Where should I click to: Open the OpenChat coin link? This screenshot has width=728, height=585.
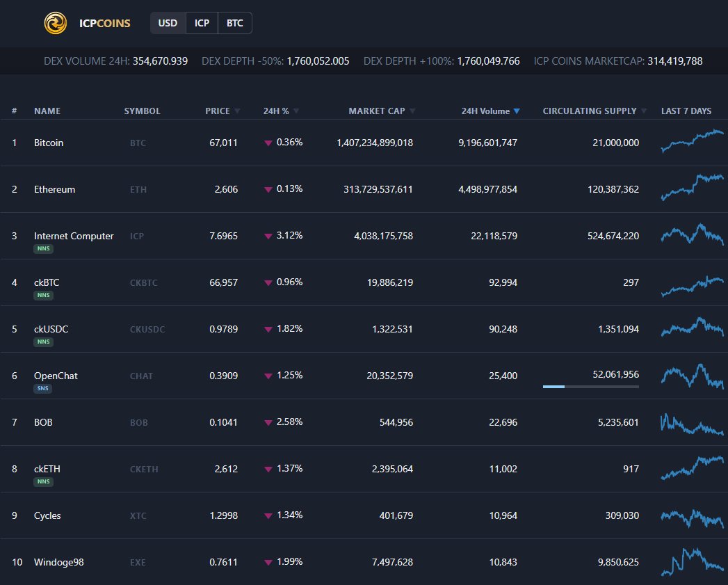56,376
